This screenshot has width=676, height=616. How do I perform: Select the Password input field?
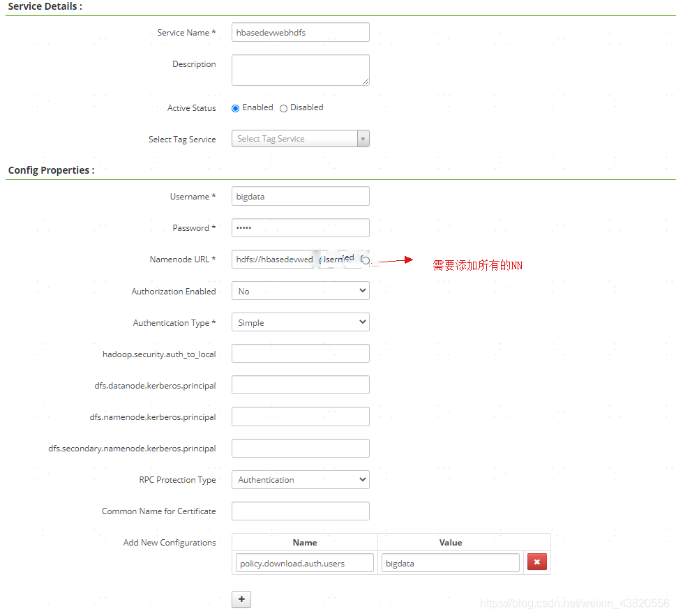(x=300, y=227)
